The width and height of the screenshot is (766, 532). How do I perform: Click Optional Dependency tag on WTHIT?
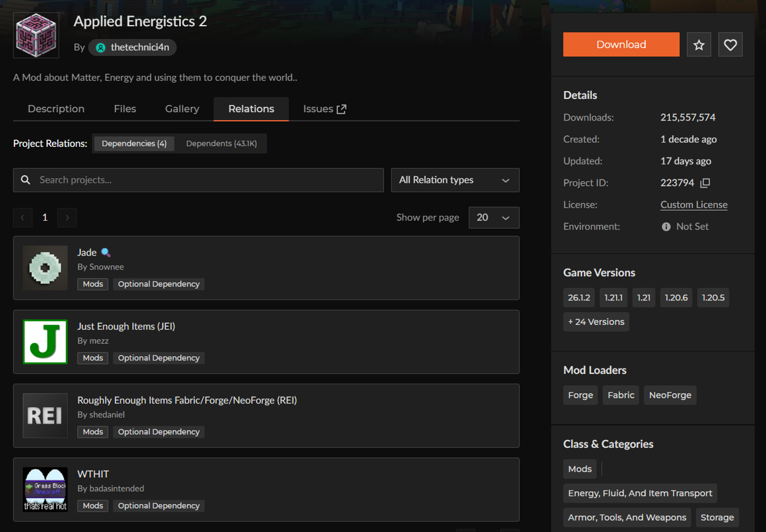159,506
